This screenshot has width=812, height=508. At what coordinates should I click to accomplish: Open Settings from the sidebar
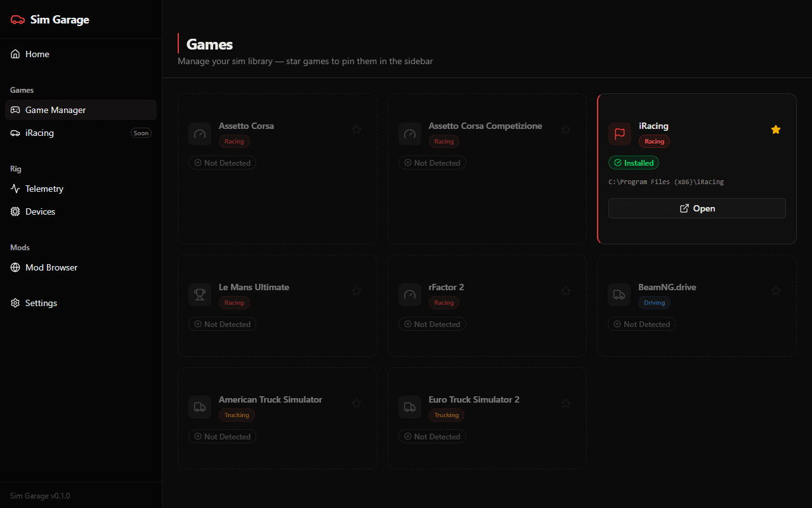tap(81, 303)
